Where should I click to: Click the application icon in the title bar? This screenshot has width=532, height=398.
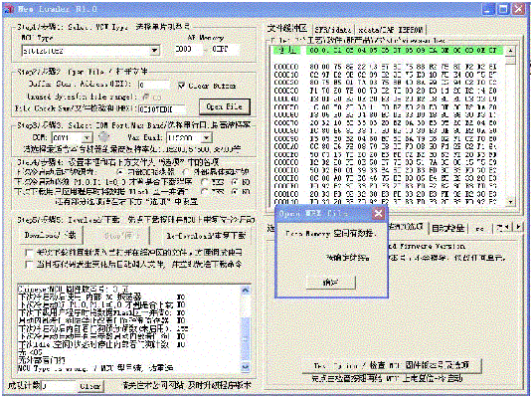tap(9, 9)
